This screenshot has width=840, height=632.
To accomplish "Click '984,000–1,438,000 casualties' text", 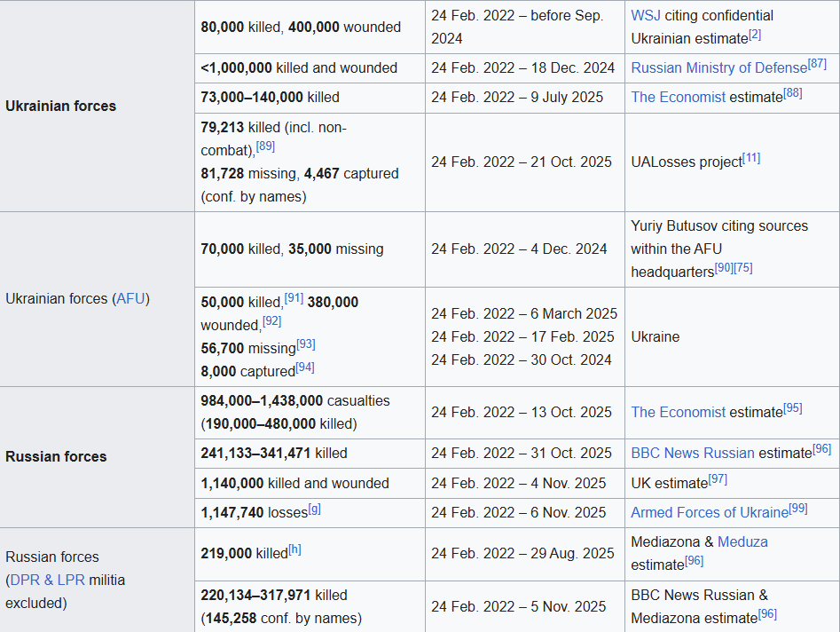I will point(295,401).
